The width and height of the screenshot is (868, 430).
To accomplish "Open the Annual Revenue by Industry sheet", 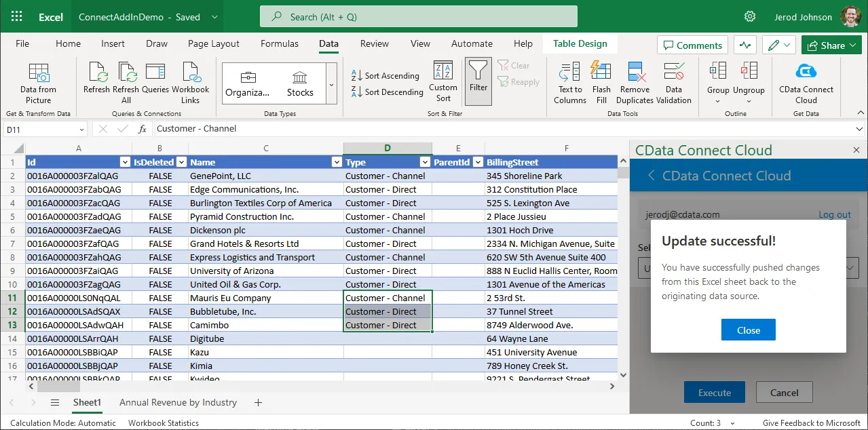I will (178, 402).
